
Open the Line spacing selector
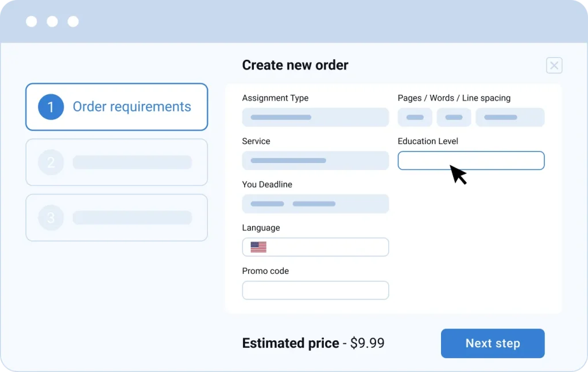tap(509, 117)
